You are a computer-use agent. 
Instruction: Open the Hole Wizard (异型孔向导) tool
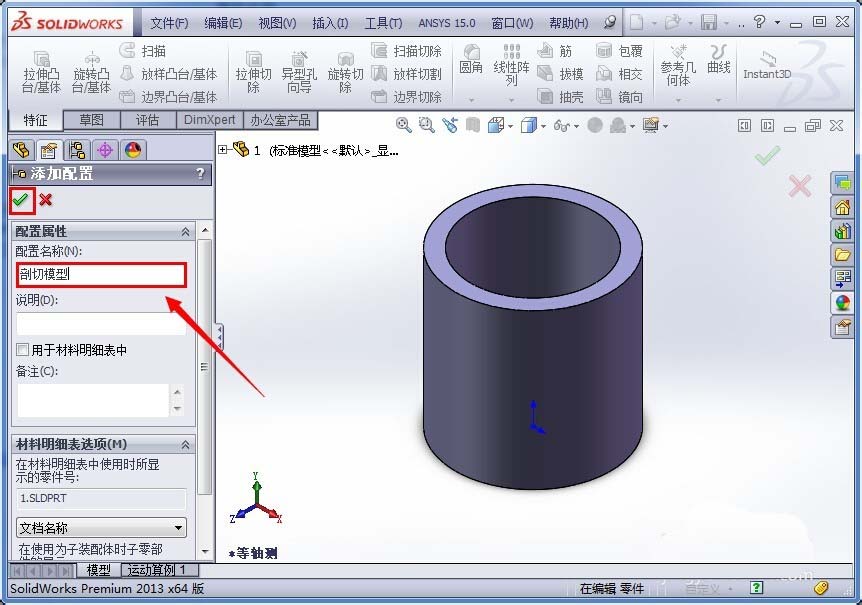click(299, 72)
